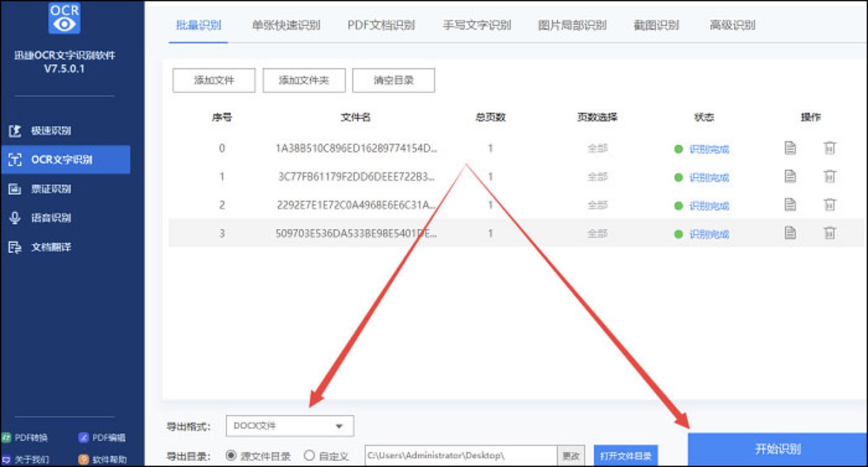Open 软件帮助 in the sidebar footer
The image size is (868, 467).
tap(102, 459)
